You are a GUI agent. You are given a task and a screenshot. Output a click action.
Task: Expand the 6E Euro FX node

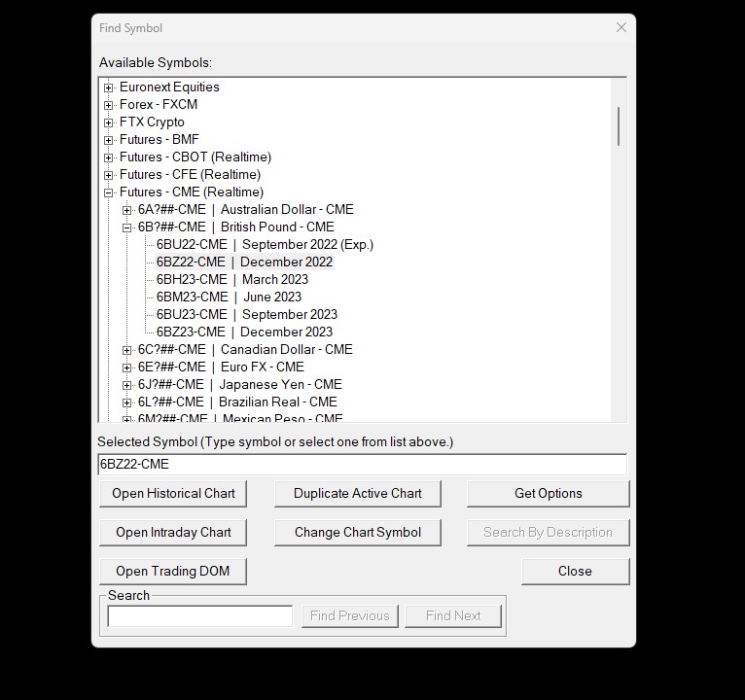(x=126, y=368)
